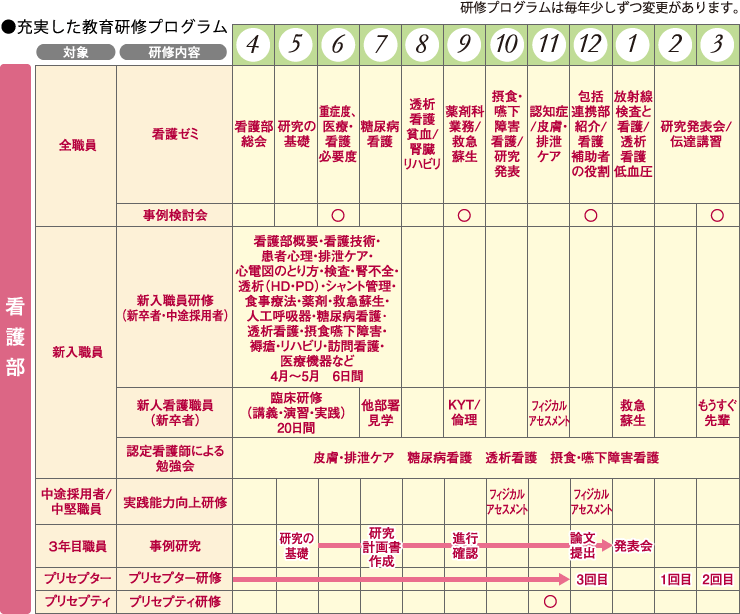The width and height of the screenshot is (740, 614).
Task: Click the vertical 看護部 side label
Action: pos(16,336)
